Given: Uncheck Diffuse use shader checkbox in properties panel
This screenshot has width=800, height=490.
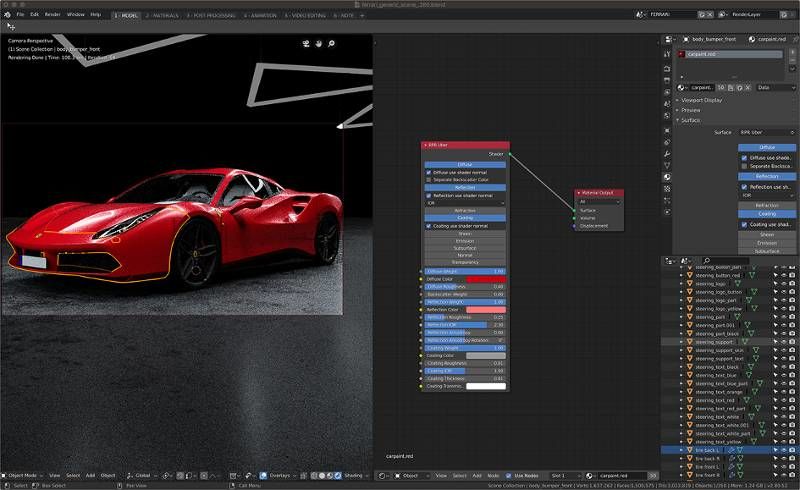Looking at the screenshot, I should 744,158.
